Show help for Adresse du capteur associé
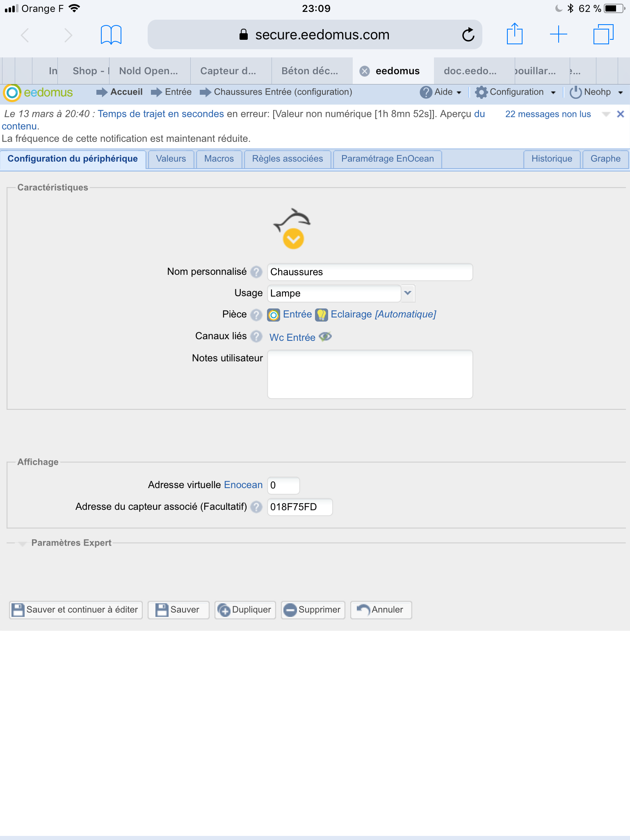 pyautogui.click(x=256, y=507)
